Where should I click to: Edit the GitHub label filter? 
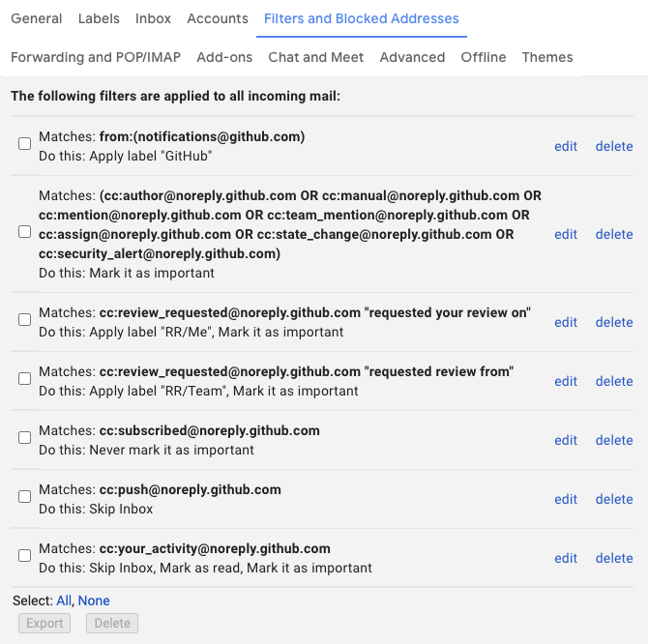[566, 146]
